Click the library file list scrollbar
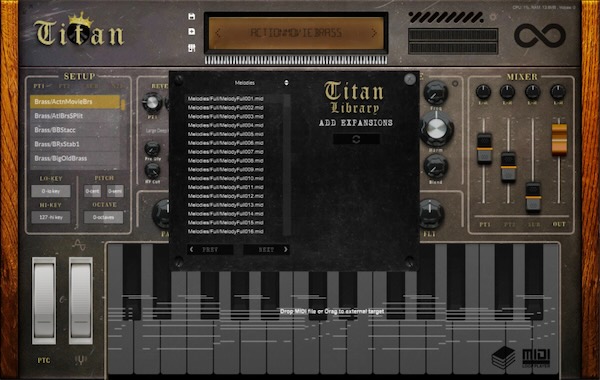 287,165
